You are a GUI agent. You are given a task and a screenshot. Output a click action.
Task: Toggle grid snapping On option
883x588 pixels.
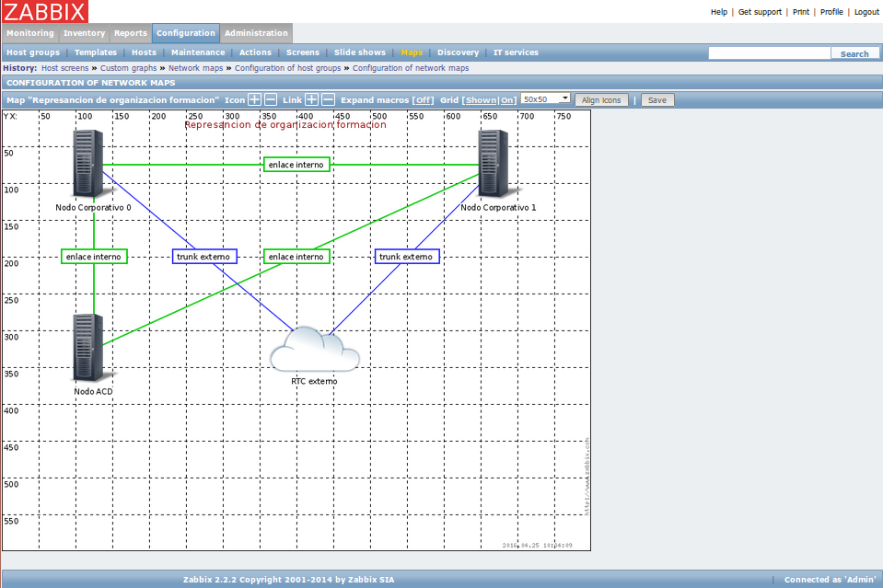click(x=506, y=100)
